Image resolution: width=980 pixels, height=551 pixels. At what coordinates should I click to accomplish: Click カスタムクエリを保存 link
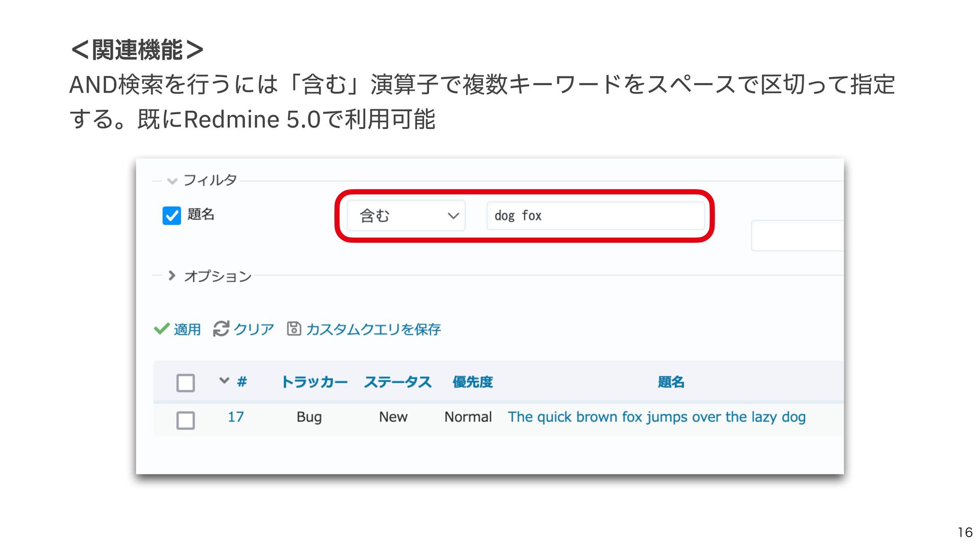pos(373,330)
